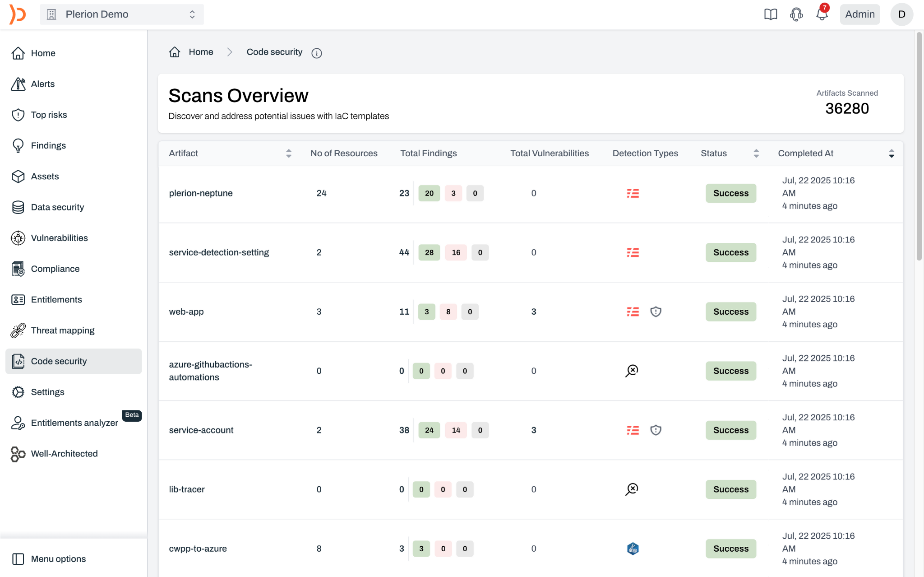Image resolution: width=924 pixels, height=577 pixels.
Task: Click the Scans Overview heading
Action: [x=238, y=96]
